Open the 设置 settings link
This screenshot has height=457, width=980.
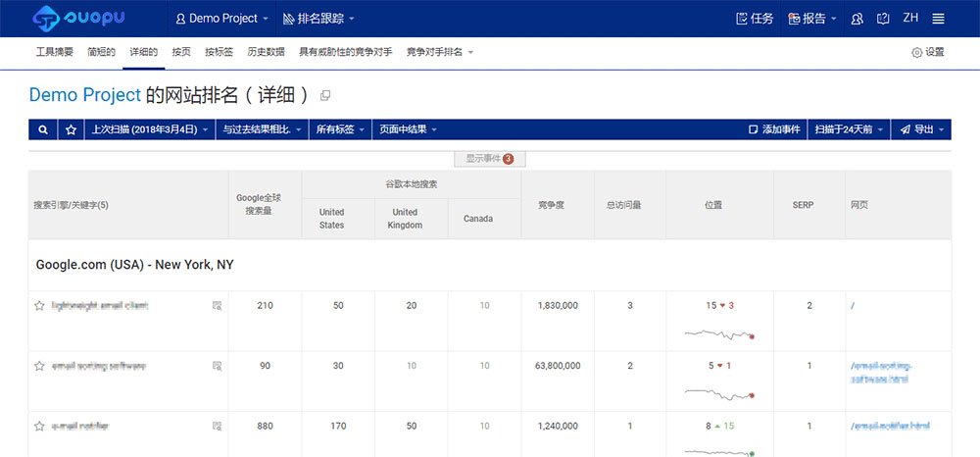tap(928, 53)
